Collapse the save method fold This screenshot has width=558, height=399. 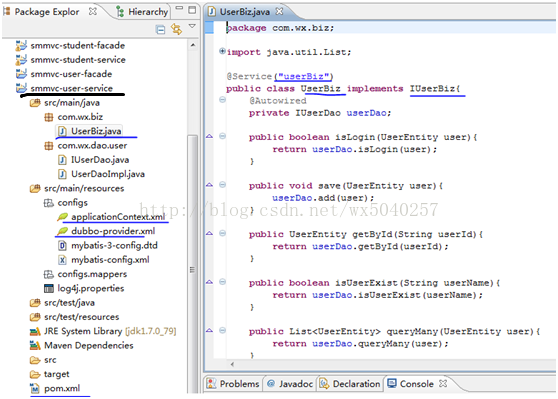222,184
